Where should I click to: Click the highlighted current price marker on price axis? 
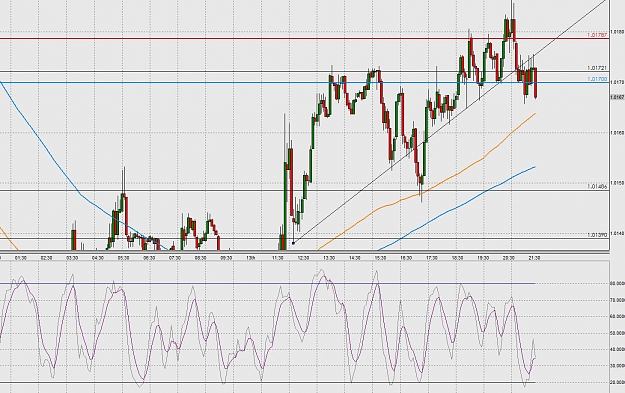pyautogui.click(x=617, y=97)
